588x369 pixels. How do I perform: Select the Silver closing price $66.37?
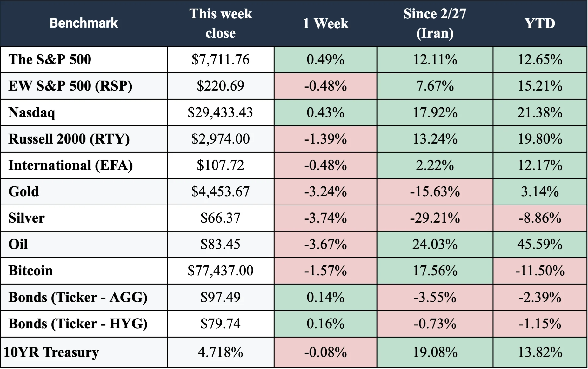(x=221, y=218)
